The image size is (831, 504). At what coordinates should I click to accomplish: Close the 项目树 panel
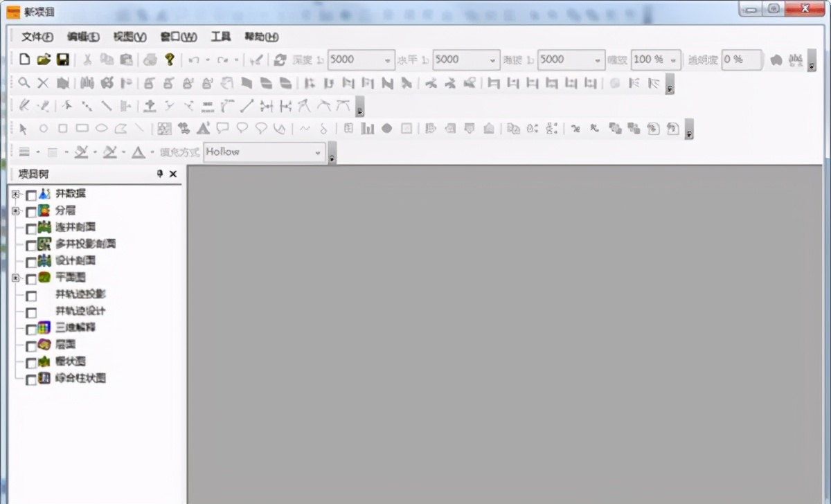click(173, 174)
